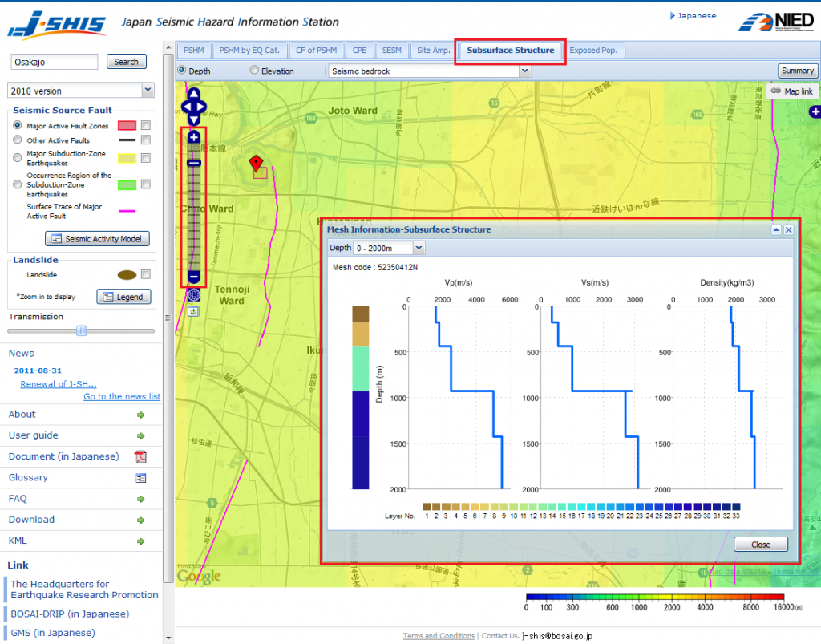Image resolution: width=821 pixels, height=644 pixels.
Task: Click the Summary button
Action: 798,71
